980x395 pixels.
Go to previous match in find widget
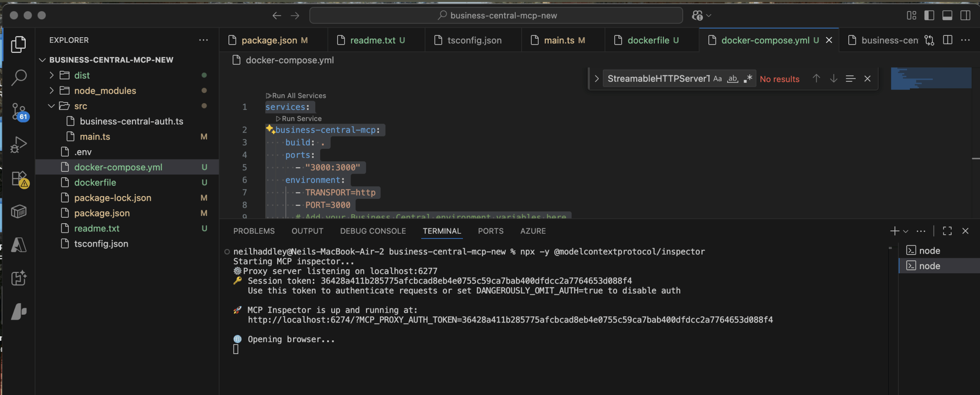[x=816, y=79]
